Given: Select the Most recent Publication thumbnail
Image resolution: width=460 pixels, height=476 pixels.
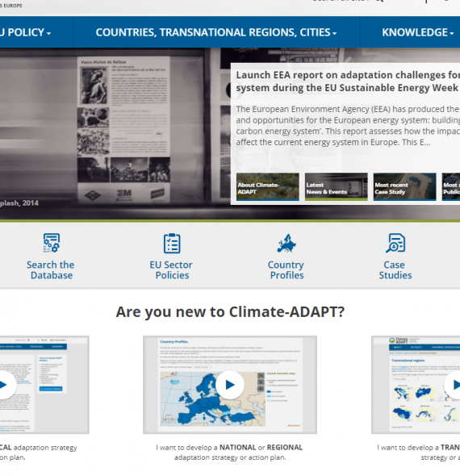Looking at the screenshot, I should pos(451,186).
